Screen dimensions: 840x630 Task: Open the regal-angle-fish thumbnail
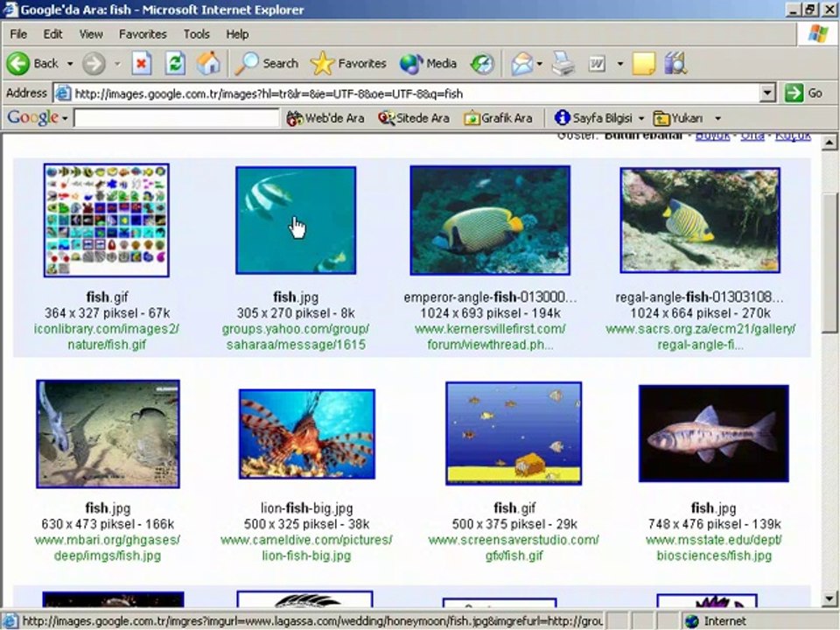(x=700, y=220)
